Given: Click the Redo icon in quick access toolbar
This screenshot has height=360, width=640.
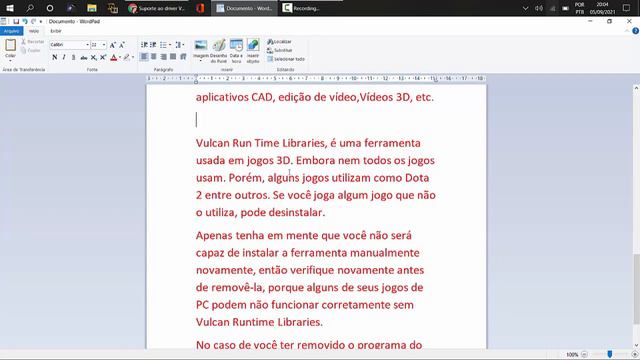Looking at the screenshot, I should tap(33, 21).
